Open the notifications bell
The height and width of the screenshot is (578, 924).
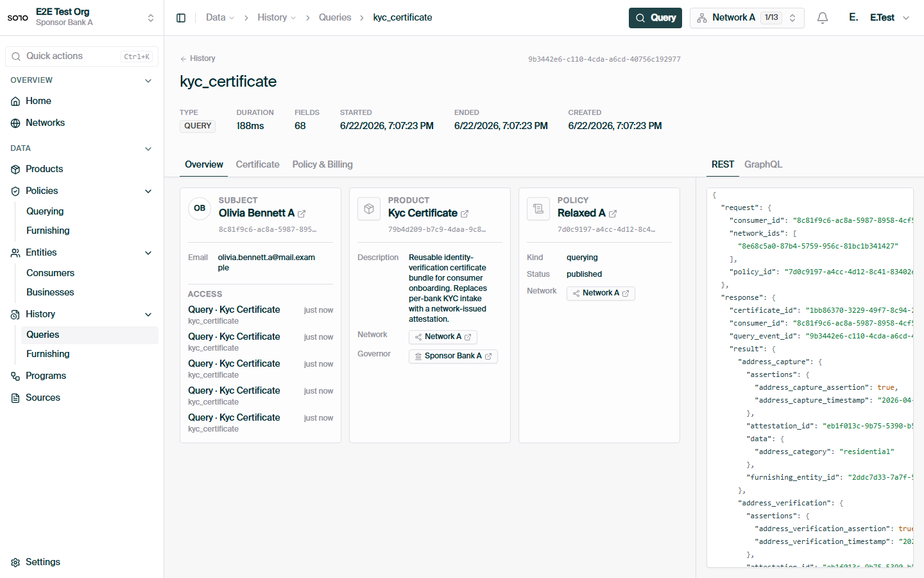pyautogui.click(x=823, y=18)
